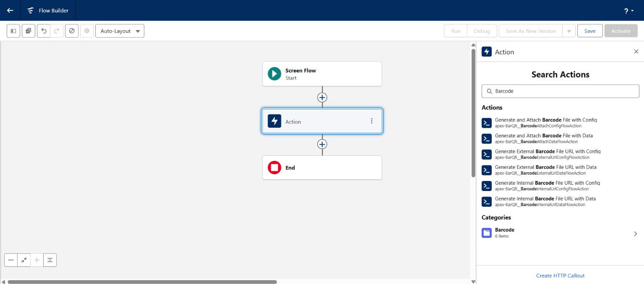
Task: Click the canvas vertical scrollbar
Action: (473, 112)
